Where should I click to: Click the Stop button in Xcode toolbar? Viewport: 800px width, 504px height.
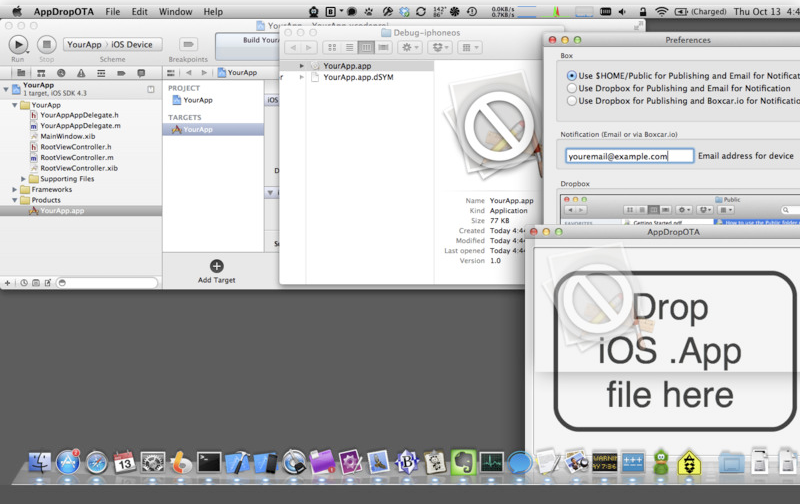46,45
